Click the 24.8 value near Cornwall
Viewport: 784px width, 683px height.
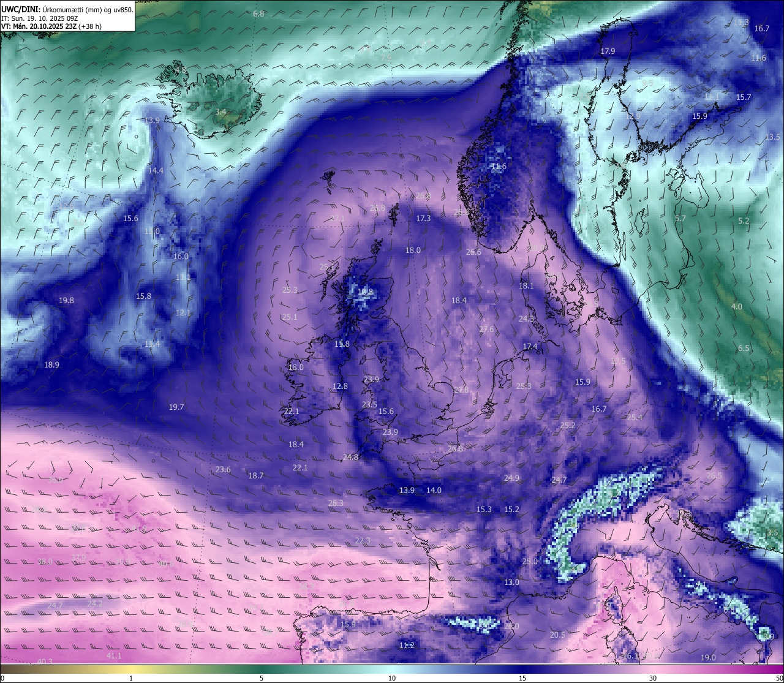pos(350,458)
